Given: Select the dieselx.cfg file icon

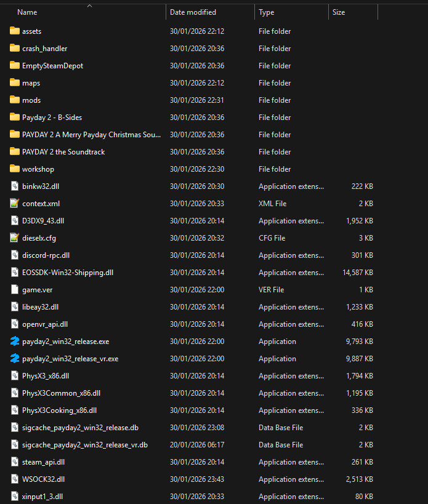Looking at the screenshot, I should (x=15, y=238).
